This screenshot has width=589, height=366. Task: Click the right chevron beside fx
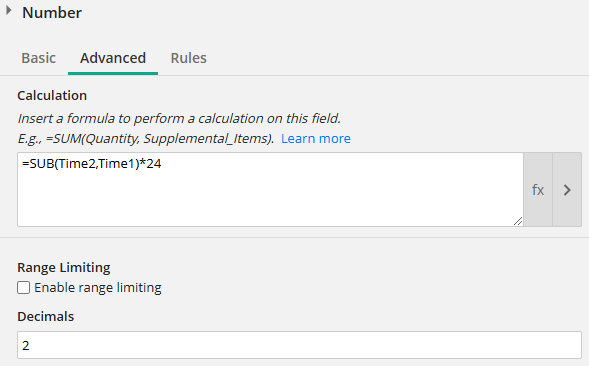point(567,189)
